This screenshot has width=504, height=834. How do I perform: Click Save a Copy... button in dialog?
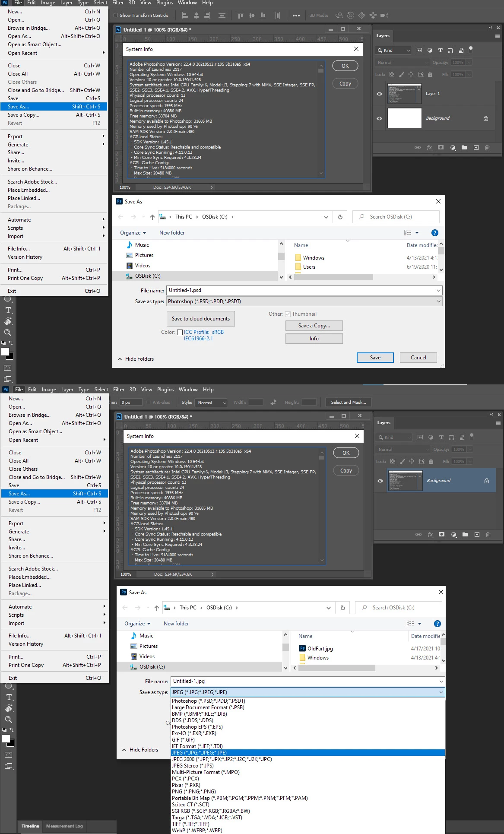click(x=314, y=326)
